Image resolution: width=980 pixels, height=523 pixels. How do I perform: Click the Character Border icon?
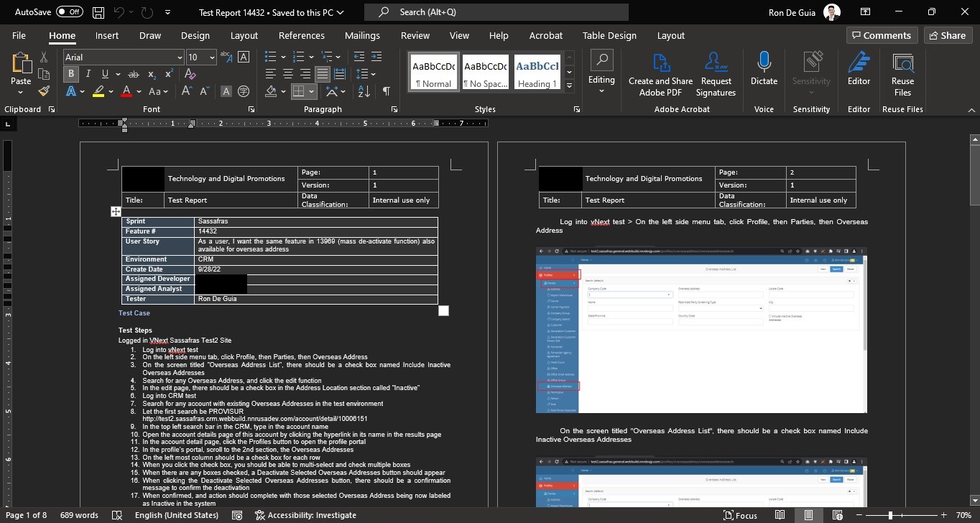click(244, 57)
